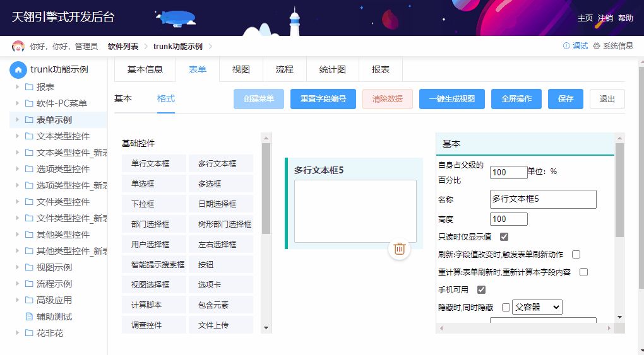Click the user avatar icon

click(x=18, y=46)
